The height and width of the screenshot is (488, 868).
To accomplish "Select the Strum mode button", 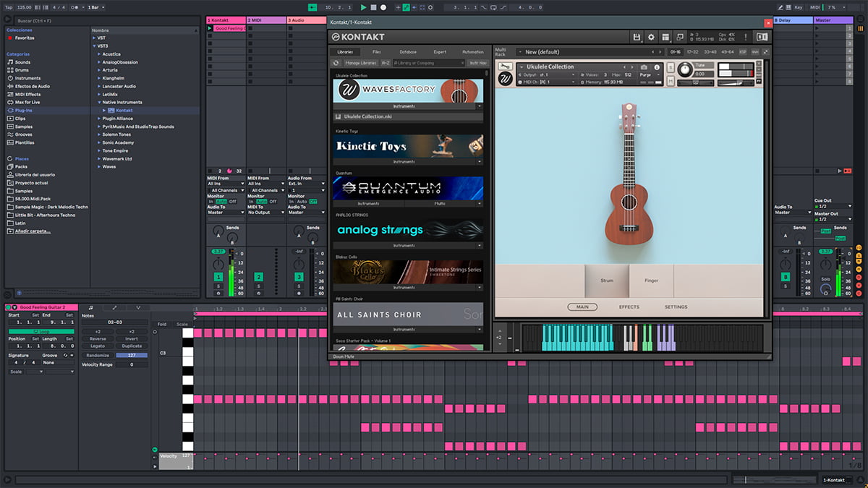I will pyautogui.click(x=607, y=281).
